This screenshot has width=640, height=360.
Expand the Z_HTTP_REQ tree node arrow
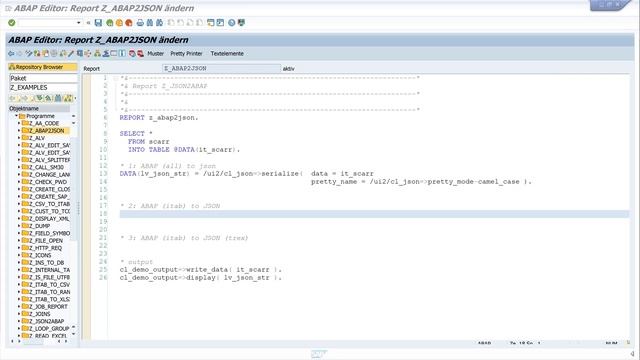19,248
